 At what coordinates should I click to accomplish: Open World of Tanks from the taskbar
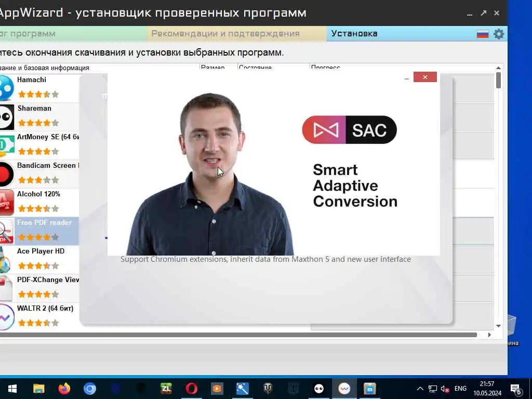pos(268,389)
